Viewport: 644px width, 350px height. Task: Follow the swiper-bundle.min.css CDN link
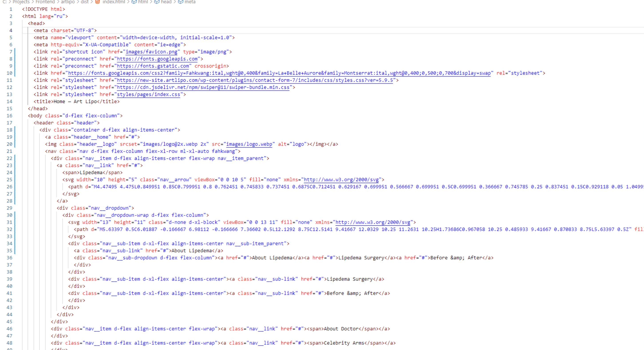(x=203, y=87)
